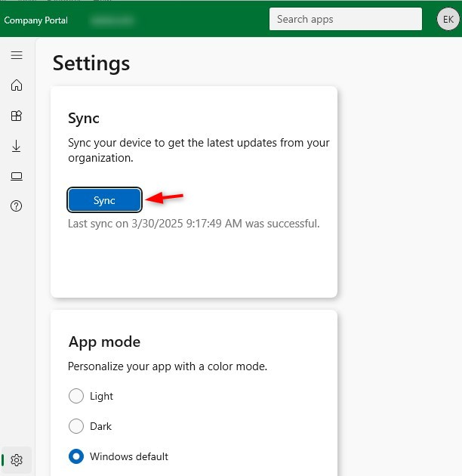Select the Light color mode

76,396
